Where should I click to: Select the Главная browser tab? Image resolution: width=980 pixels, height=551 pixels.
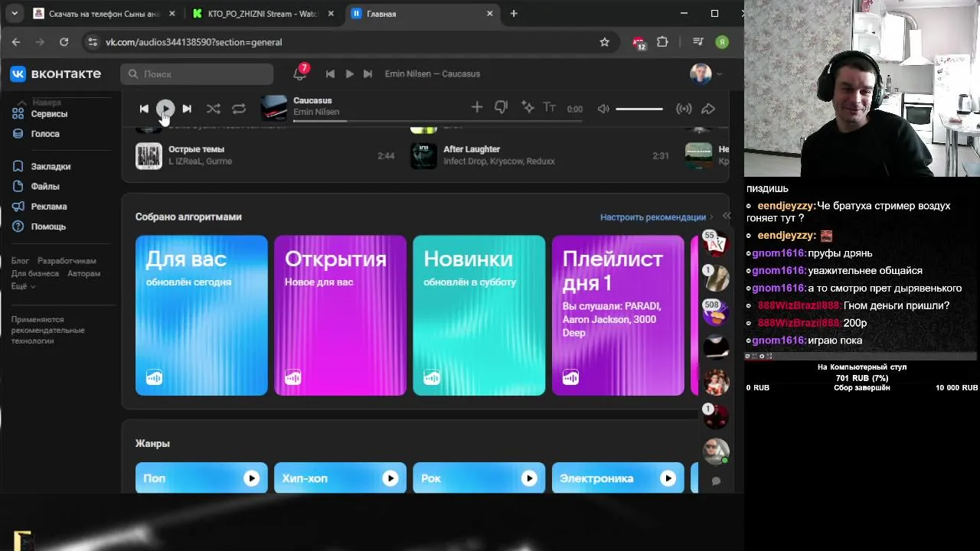423,14
